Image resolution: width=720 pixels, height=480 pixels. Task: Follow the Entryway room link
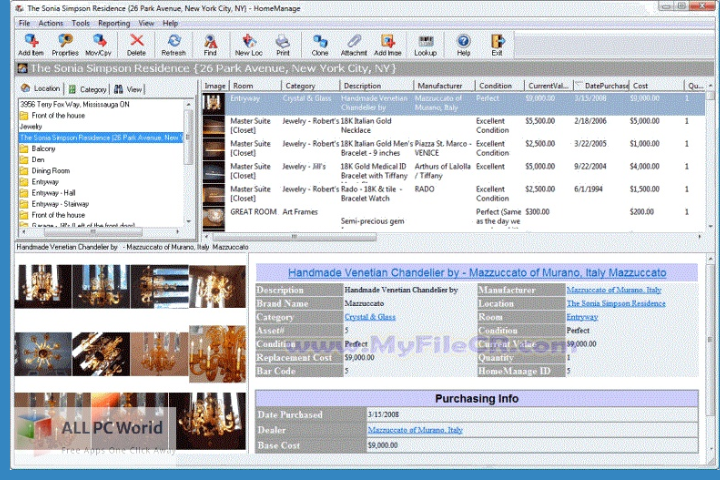(582, 317)
